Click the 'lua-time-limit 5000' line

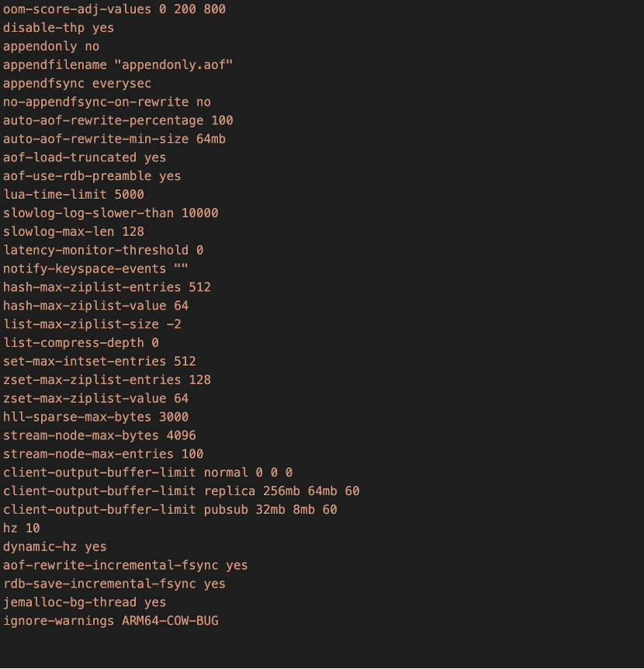(74, 195)
